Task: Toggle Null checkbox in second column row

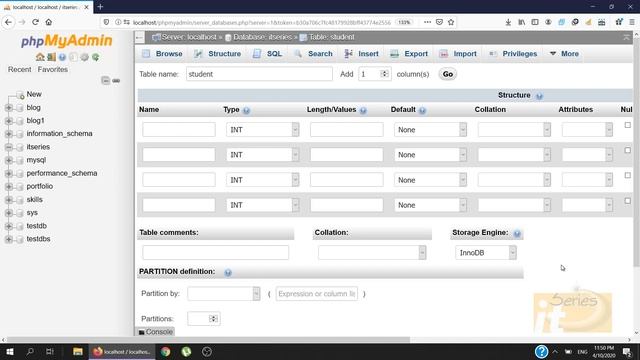Action: tap(627, 150)
